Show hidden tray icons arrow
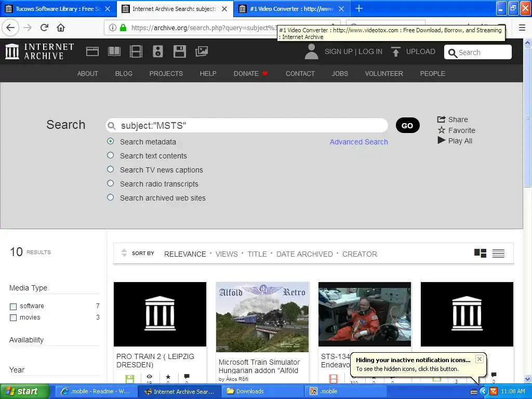Image resolution: width=532 pixels, height=399 pixels. pos(484,391)
